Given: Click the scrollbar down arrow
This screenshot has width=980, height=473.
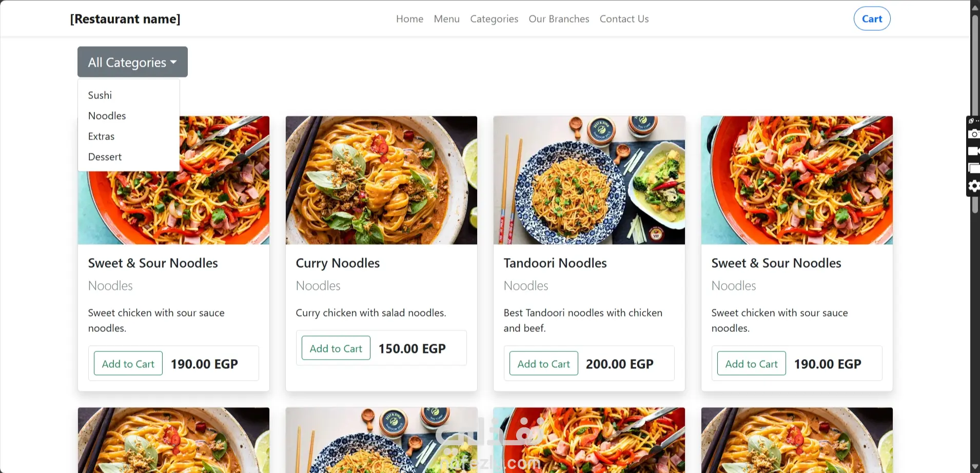Looking at the screenshot, I should click(975, 466).
